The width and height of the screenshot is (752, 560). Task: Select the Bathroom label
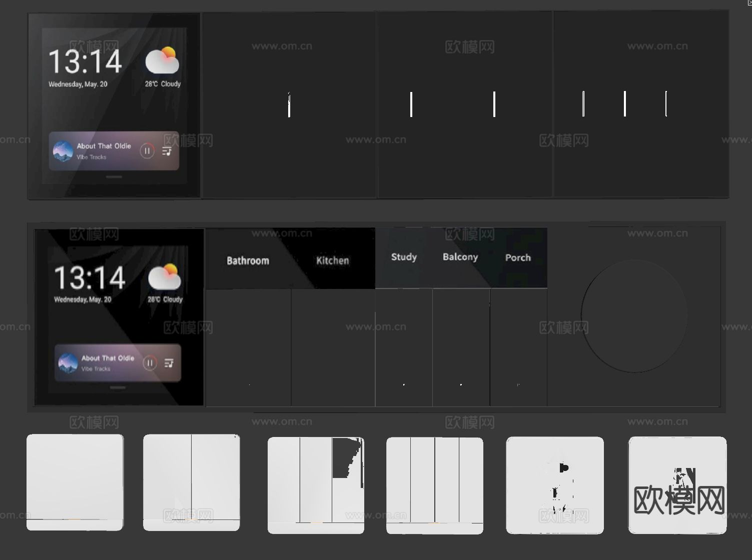(248, 260)
